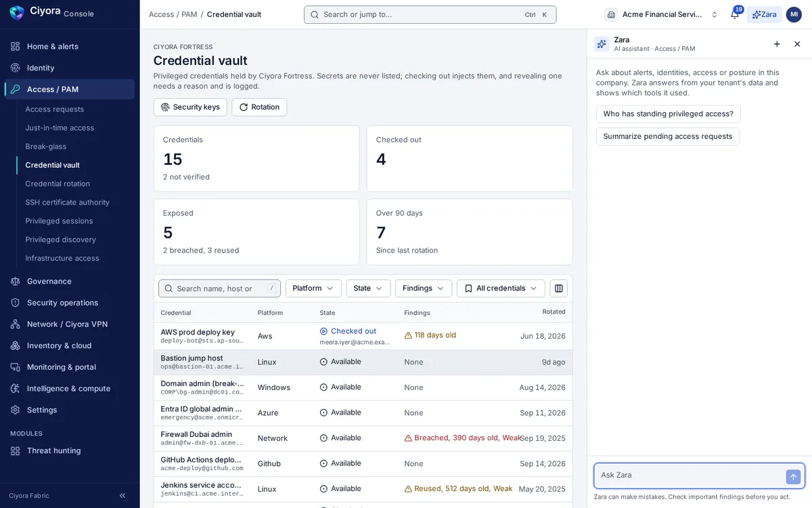This screenshot has width=812, height=508.
Task: Open Platform filter dropdown
Action: (x=313, y=289)
